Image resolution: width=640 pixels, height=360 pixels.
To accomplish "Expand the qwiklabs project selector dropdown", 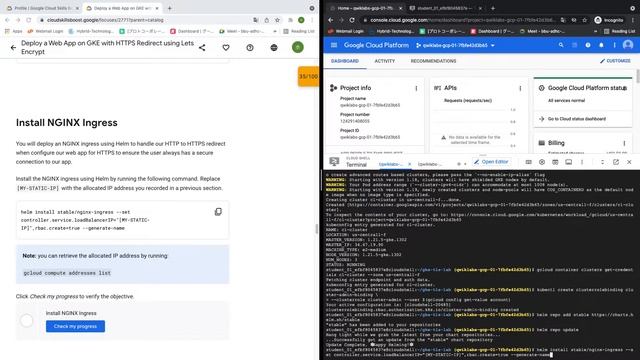I will 455,45.
